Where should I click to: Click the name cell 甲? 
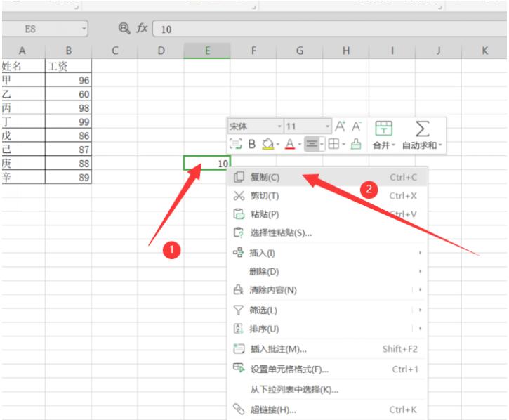tap(23, 79)
